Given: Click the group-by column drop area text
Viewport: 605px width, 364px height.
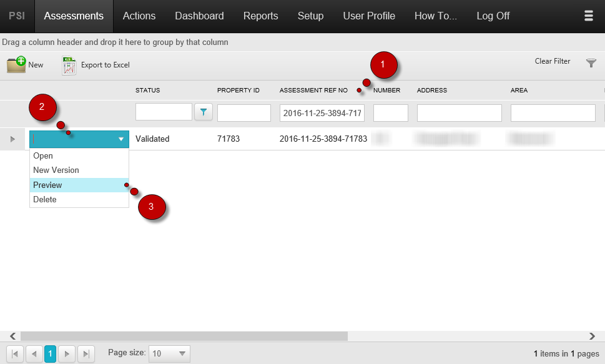Looking at the screenshot, I should pyautogui.click(x=115, y=42).
